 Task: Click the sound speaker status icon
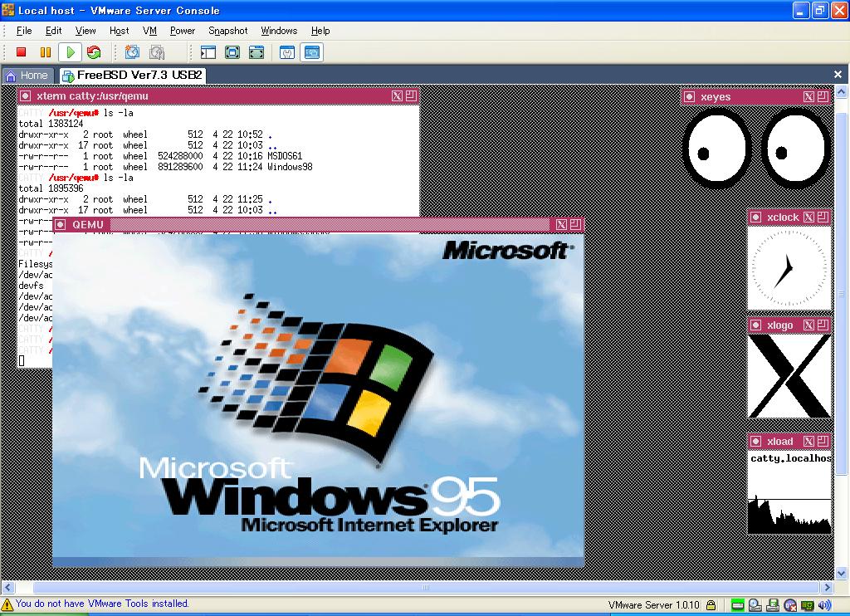coord(825,605)
